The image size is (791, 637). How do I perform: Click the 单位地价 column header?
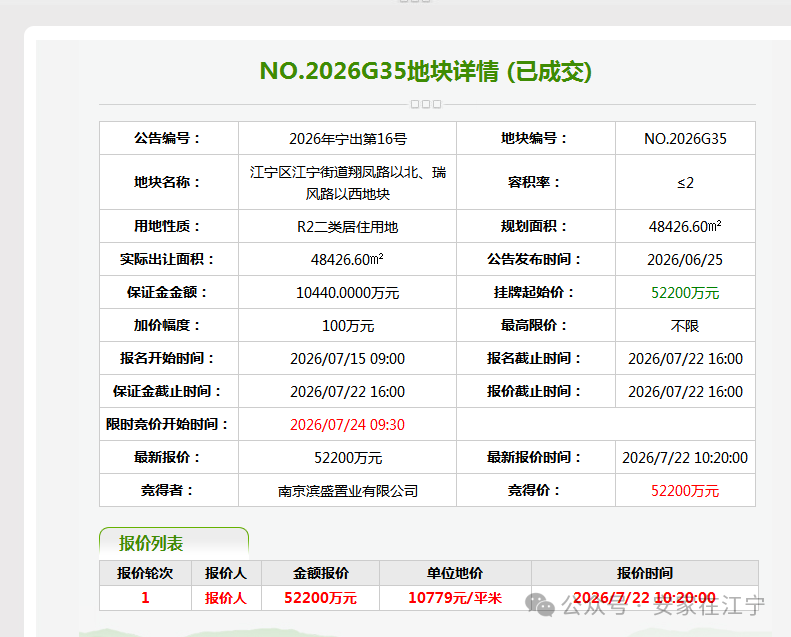coord(455,573)
